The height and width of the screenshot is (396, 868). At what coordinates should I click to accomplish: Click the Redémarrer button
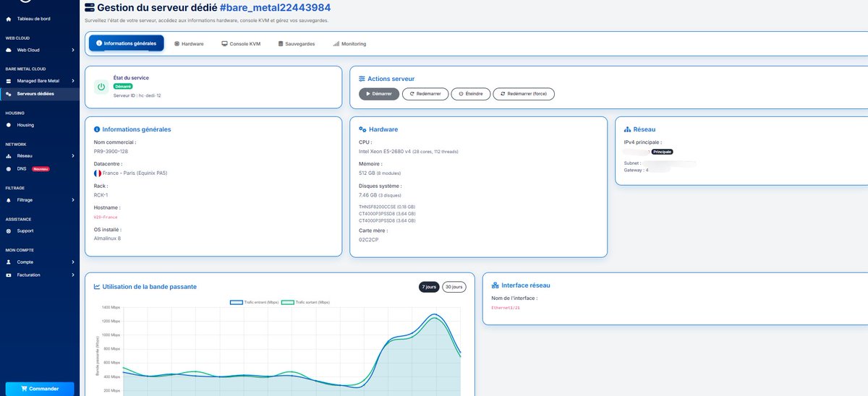[x=425, y=94]
